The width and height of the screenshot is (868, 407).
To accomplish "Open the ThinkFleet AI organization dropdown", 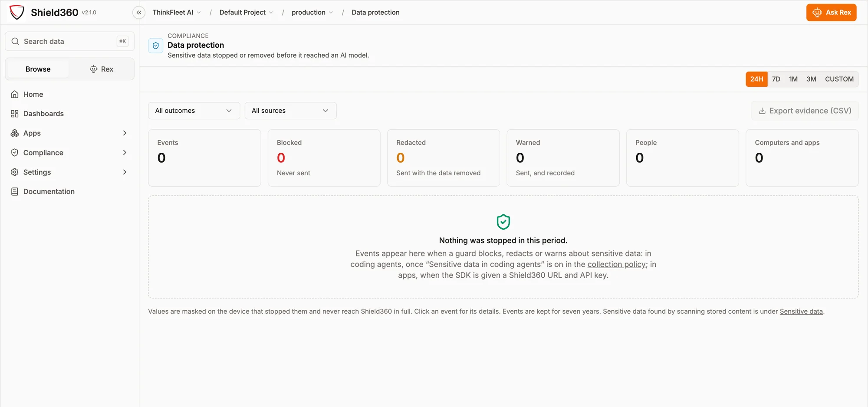I will [x=177, y=13].
